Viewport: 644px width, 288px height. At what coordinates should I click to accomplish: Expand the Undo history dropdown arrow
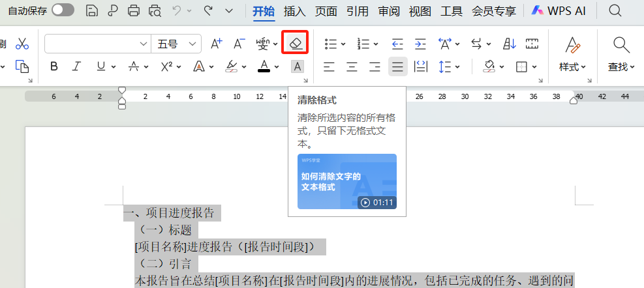tap(189, 10)
